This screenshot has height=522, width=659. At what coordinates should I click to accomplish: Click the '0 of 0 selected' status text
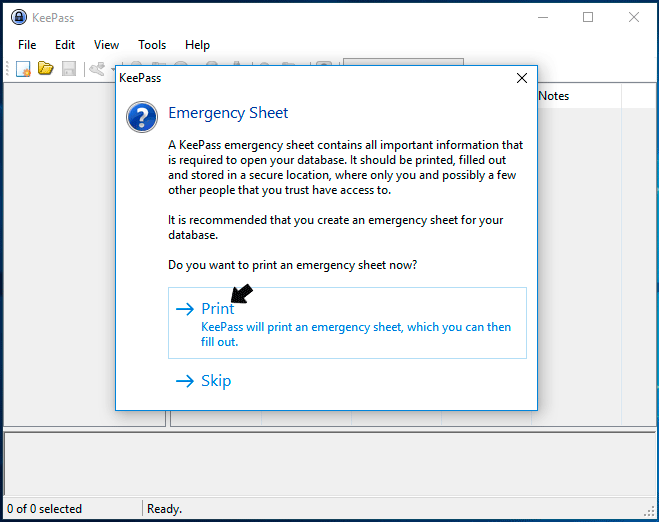[45, 509]
